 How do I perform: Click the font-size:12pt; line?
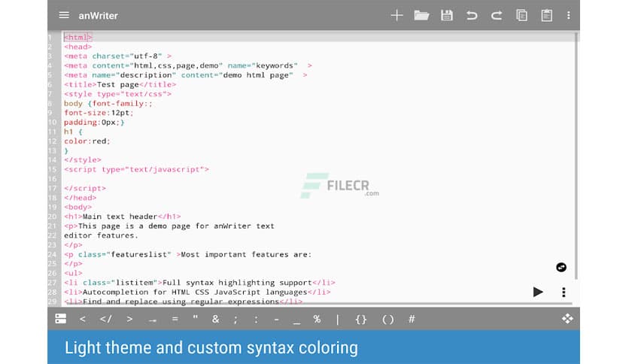99,113
